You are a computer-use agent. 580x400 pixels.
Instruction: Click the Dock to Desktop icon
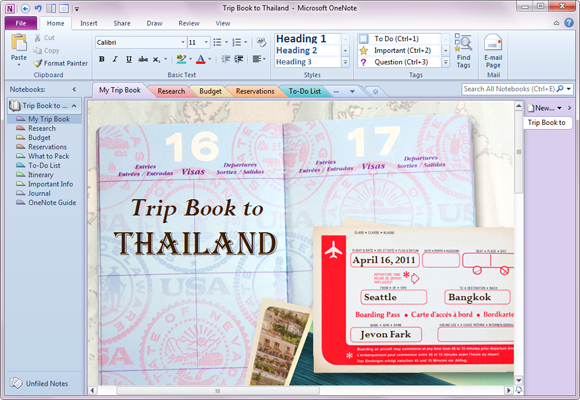coord(51,8)
